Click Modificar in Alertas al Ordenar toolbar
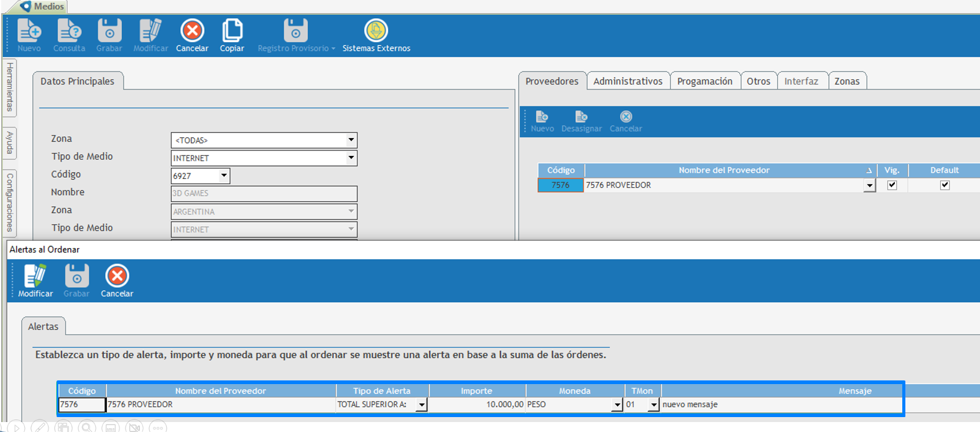This screenshot has width=980, height=432. [x=35, y=280]
